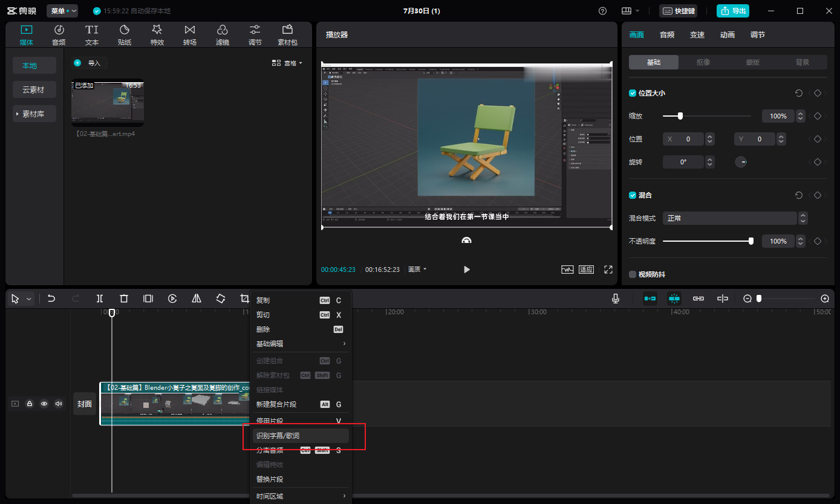
Task: Click the delete trash icon in timeline toolbar
Action: 124,299
